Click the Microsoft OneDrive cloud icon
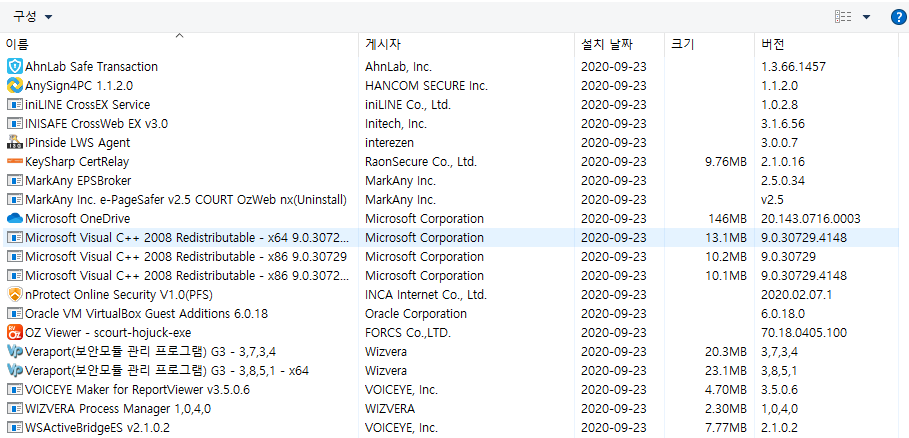Screen dimensions: 909x438 (14, 218)
